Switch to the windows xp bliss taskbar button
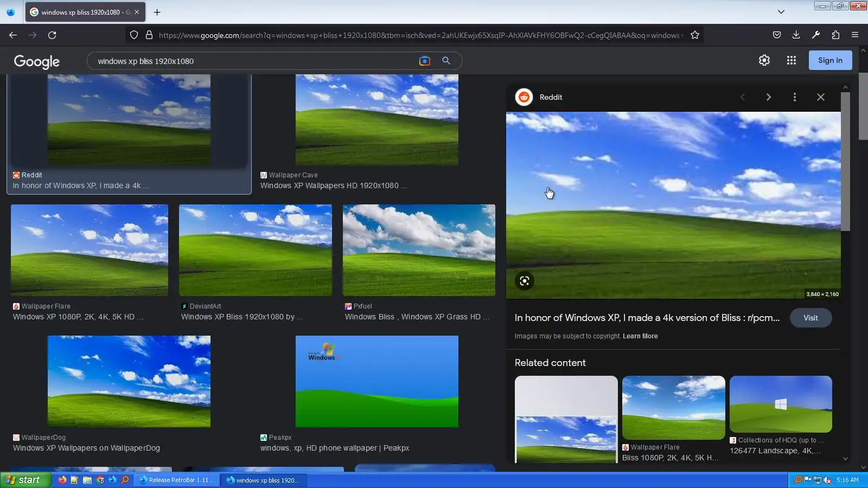Image resolution: width=868 pixels, height=488 pixels. point(264,480)
